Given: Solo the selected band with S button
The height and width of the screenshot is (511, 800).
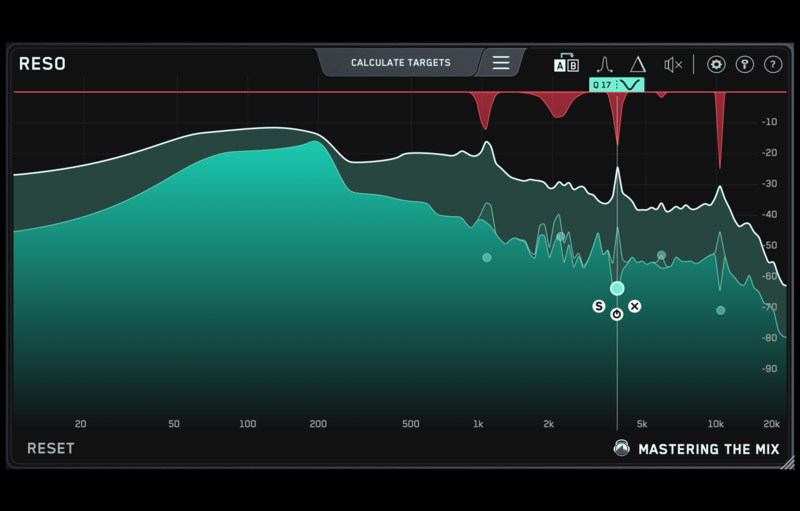Looking at the screenshot, I should click(599, 306).
